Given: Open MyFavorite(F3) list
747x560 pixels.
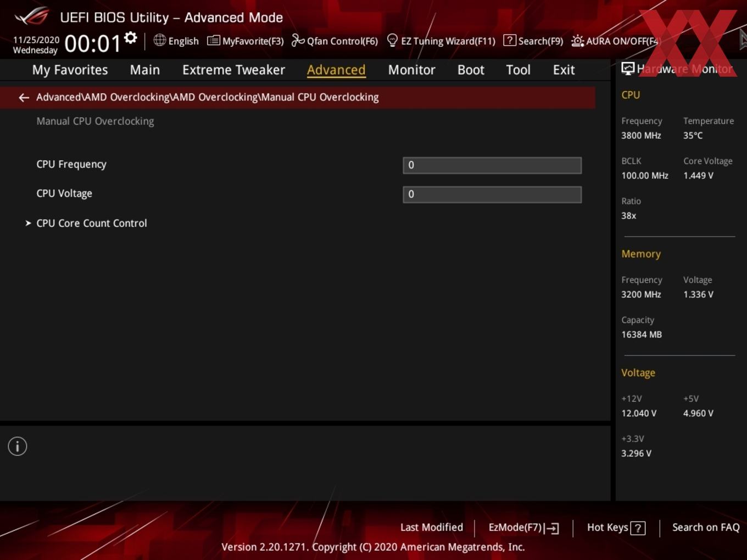Looking at the screenshot, I should (246, 41).
